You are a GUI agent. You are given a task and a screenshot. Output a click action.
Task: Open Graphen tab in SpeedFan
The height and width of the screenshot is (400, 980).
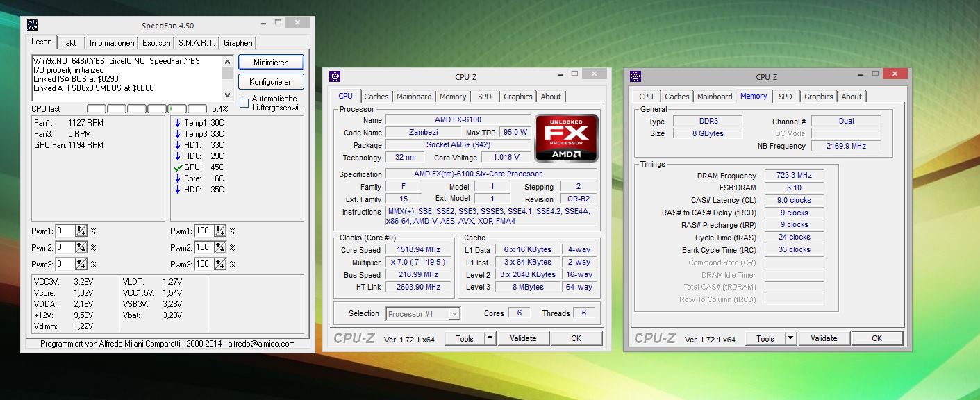pos(238,43)
